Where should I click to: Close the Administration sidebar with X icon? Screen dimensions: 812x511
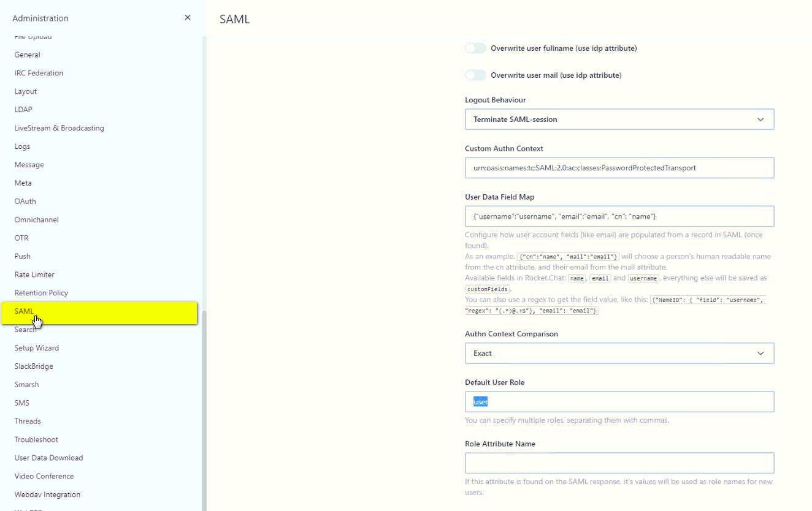click(x=188, y=18)
